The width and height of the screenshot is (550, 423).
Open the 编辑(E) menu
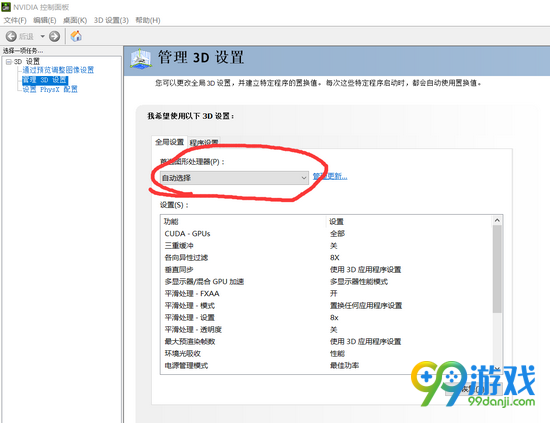point(45,20)
